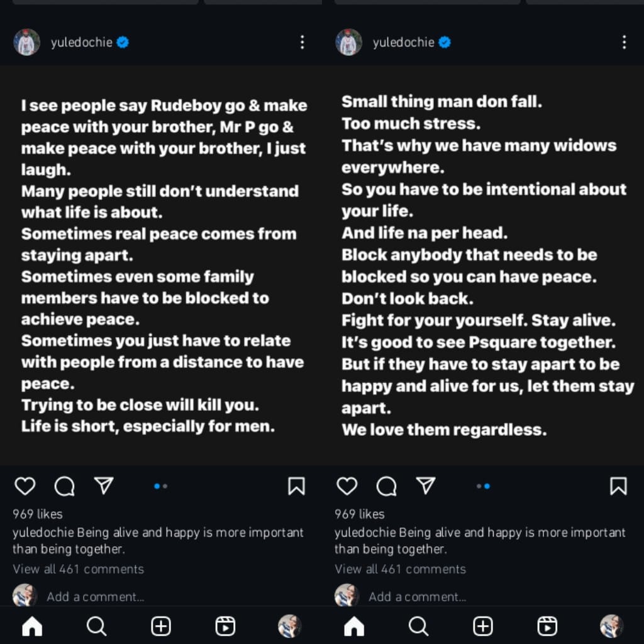Open comments bubble on left post
The height and width of the screenshot is (644, 644).
point(64,486)
